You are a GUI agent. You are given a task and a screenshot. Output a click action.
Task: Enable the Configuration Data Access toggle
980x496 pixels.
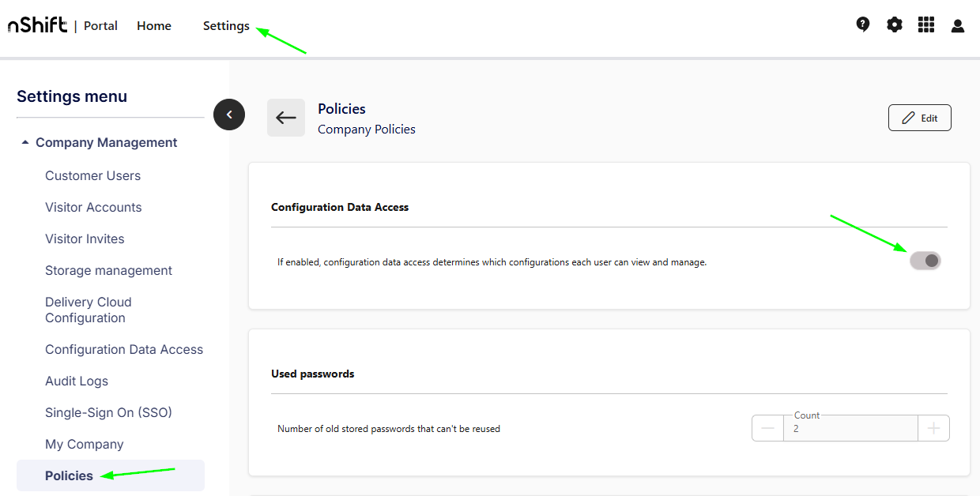(925, 260)
